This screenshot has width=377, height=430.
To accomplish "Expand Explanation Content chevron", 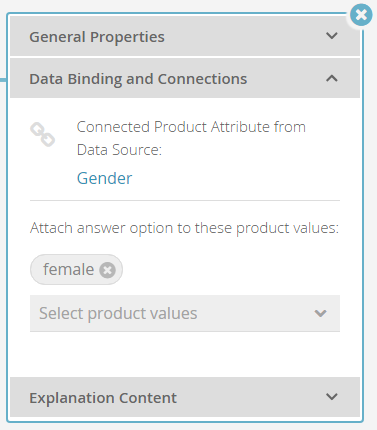I will pyautogui.click(x=332, y=397).
